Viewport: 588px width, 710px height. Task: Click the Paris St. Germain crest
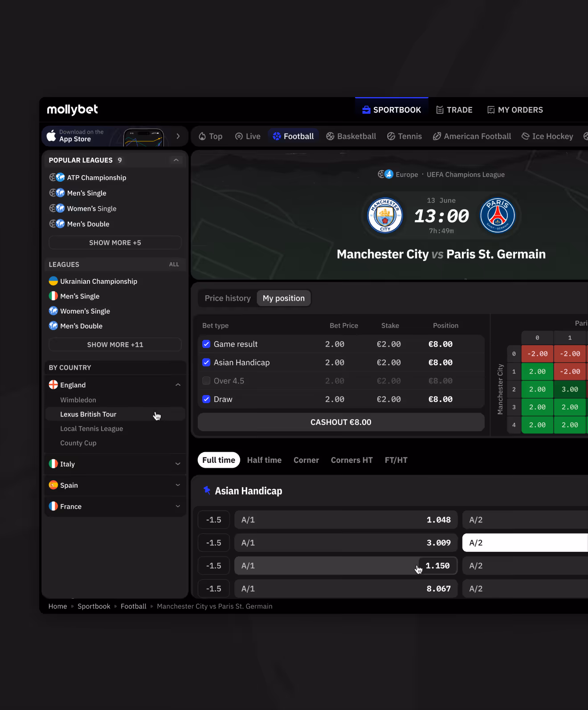(x=498, y=216)
